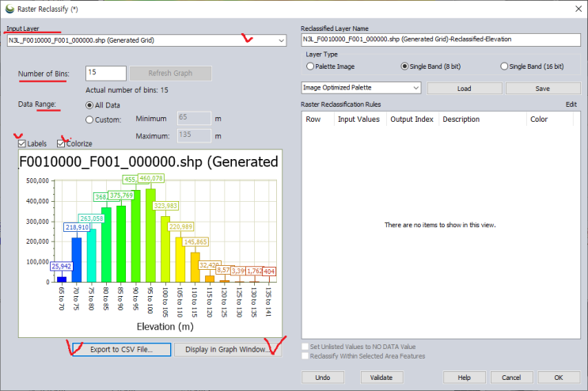This screenshot has width=588, height=391.
Task: Click the Load palette button
Action: pyautogui.click(x=463, y=88)
